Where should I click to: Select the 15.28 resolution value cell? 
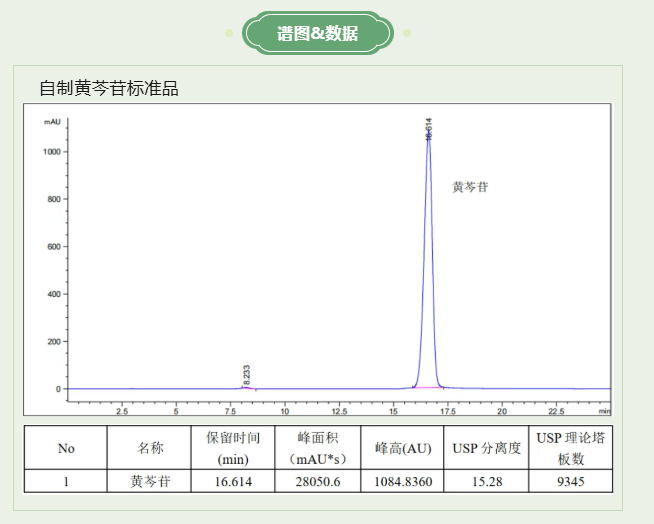[x=487, y=481]
